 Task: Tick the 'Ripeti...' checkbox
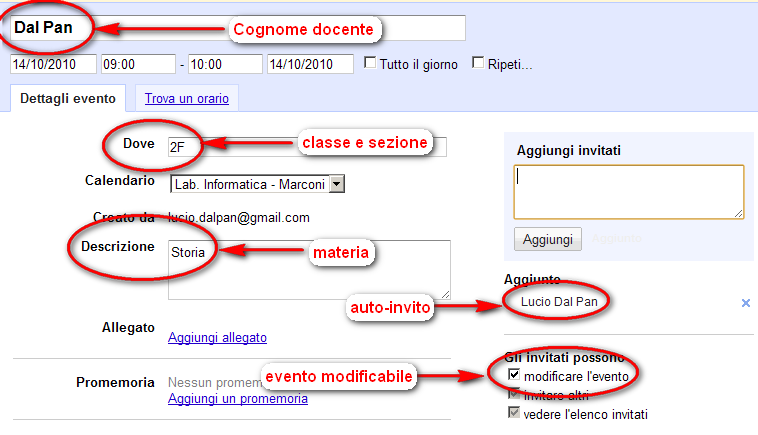tap(478, 64)
